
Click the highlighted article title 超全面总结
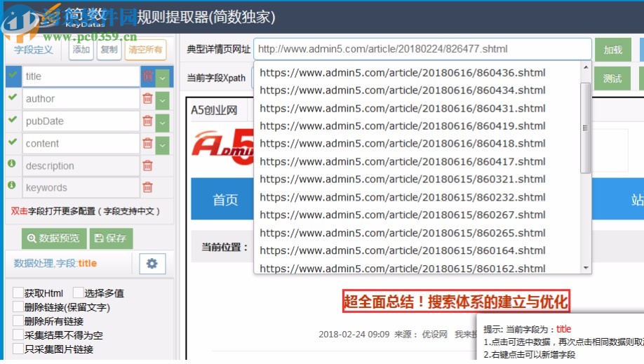[456, 301]
